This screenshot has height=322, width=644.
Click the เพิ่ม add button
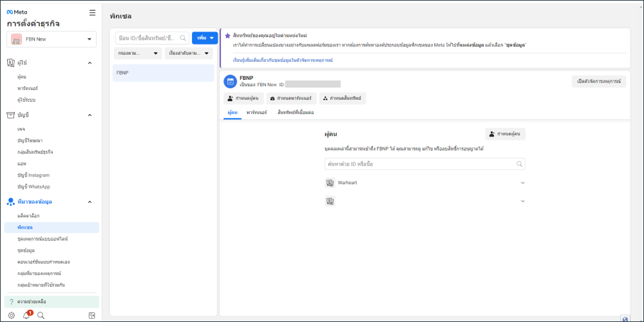(205, 38)
